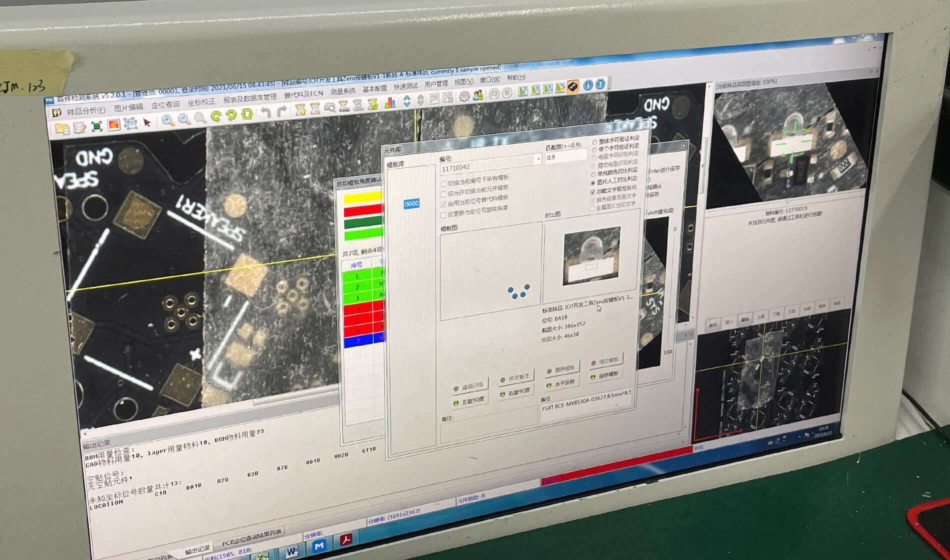This screenshot has width=950, height=560.
Task: Open the bar chart statistics icon
Action: (389, 103)
